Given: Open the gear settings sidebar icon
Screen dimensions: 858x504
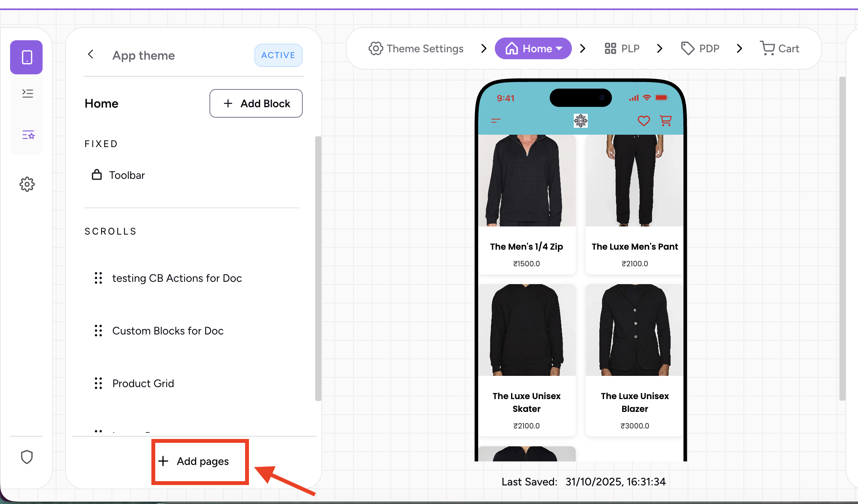Looking at the screenshot, I should [27, 184].
